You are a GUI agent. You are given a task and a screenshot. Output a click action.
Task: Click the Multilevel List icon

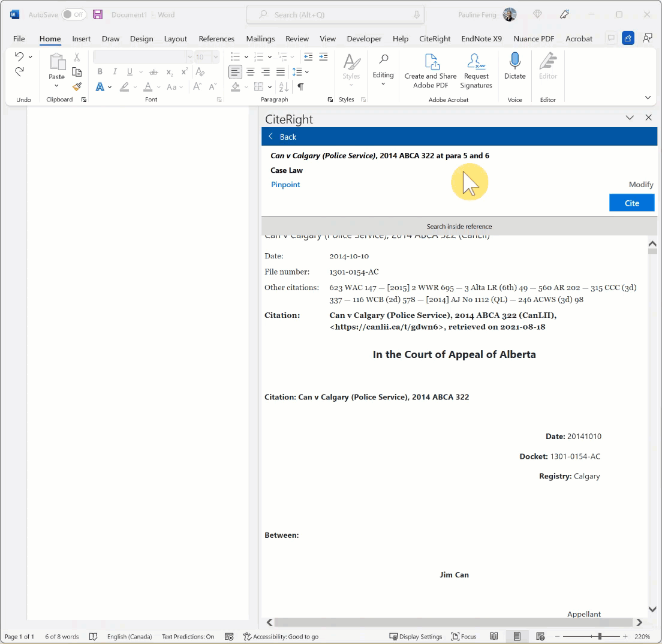point(282,56)
